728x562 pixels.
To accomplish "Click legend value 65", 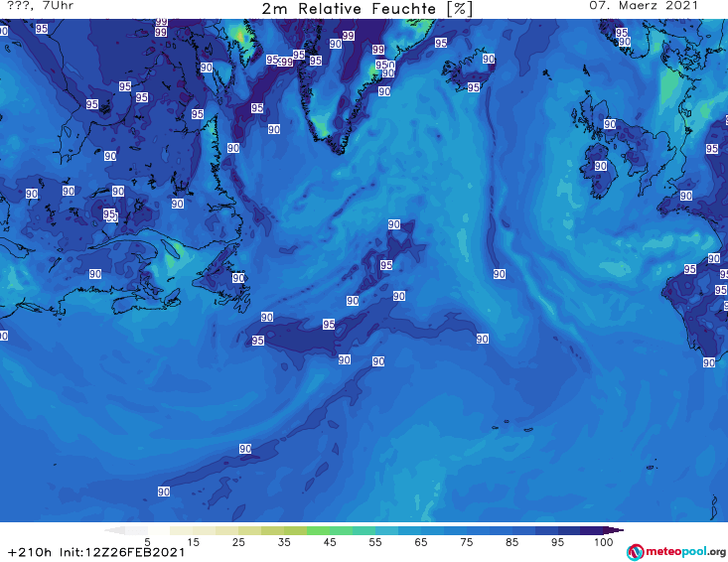I will click(x=421, y=542).
